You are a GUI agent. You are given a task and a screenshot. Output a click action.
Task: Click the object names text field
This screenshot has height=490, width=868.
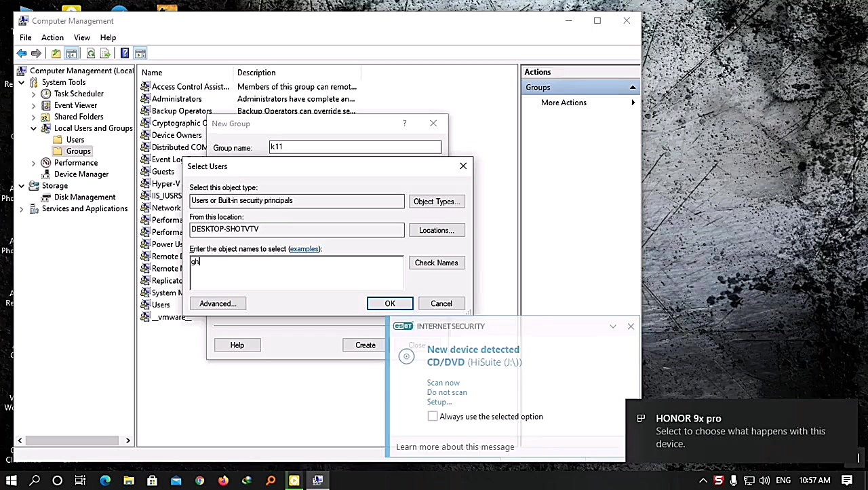coord(296,272)
